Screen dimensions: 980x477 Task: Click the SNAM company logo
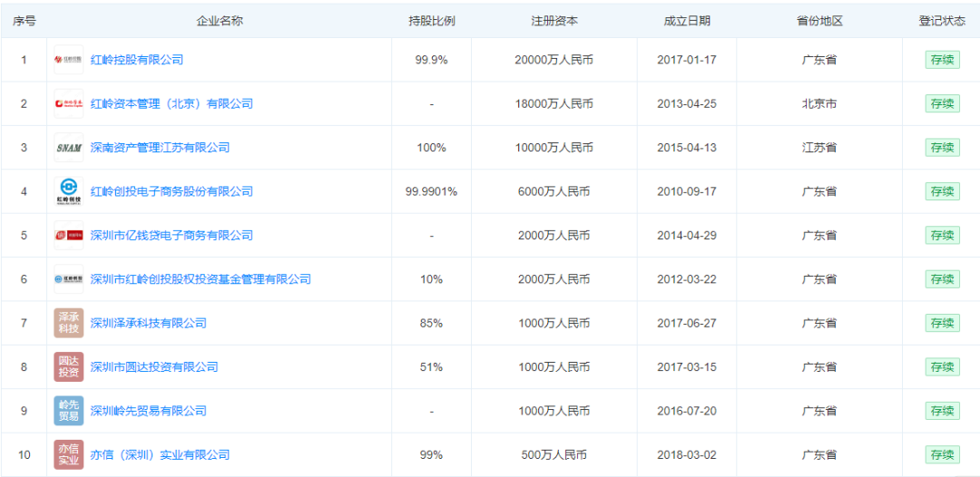pyautogui.click(x=69, y=148)
